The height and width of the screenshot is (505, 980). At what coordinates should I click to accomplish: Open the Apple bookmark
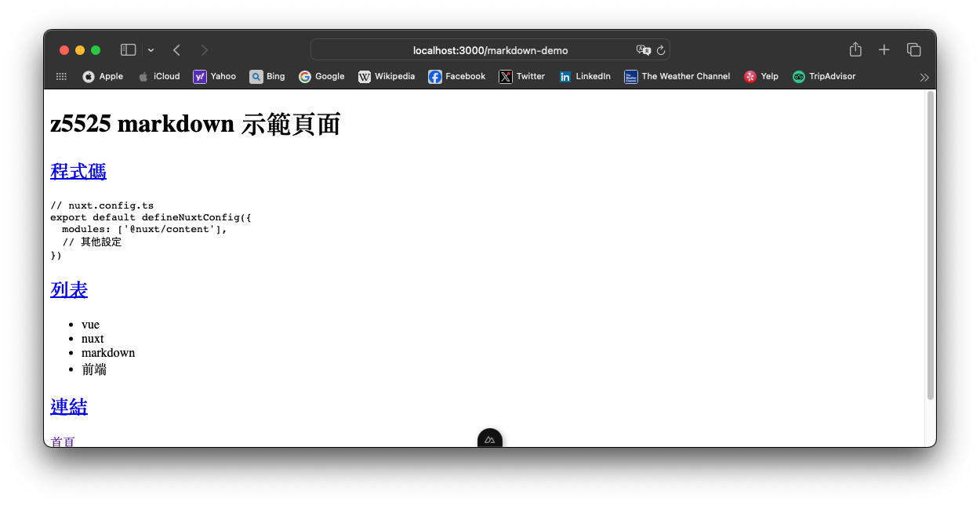102,76
